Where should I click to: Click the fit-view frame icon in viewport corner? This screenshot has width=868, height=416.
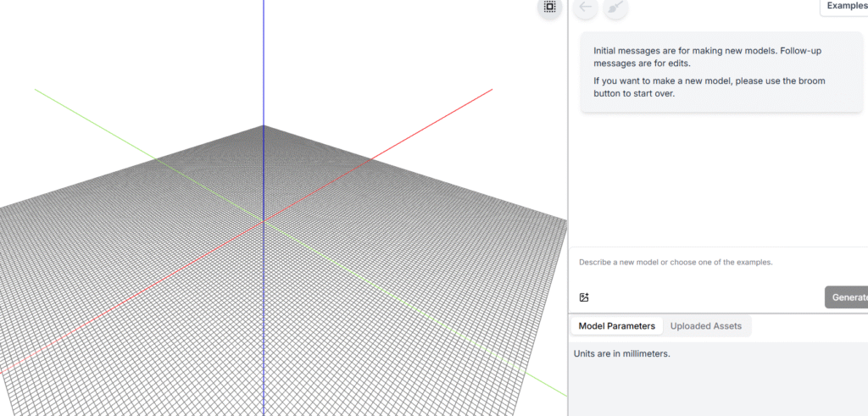(x=549, y=8)
